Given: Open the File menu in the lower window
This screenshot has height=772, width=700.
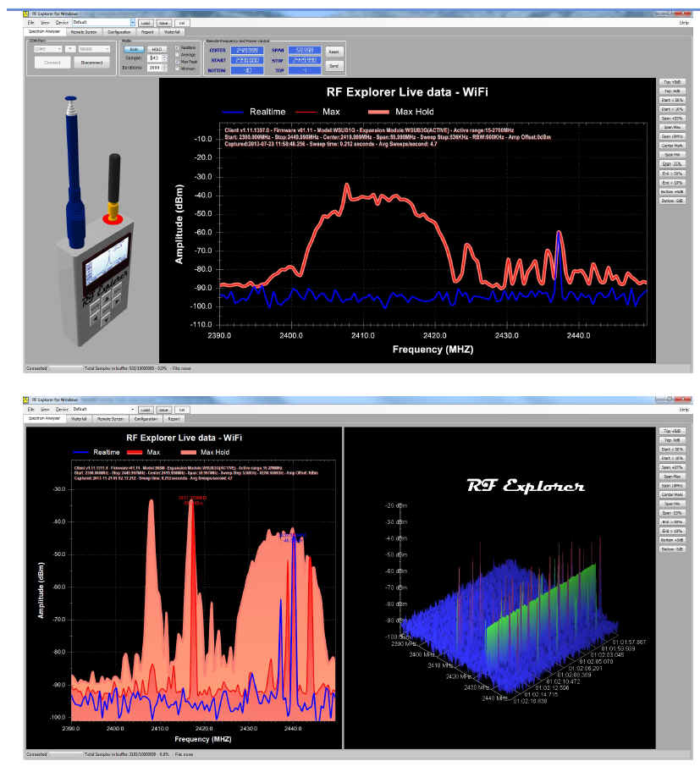Looking at the screenshot, I should coord(31,409).
